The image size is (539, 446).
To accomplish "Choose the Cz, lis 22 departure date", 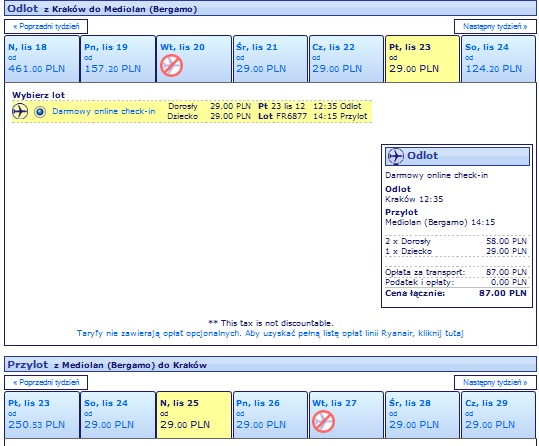I will coord(346,59).
